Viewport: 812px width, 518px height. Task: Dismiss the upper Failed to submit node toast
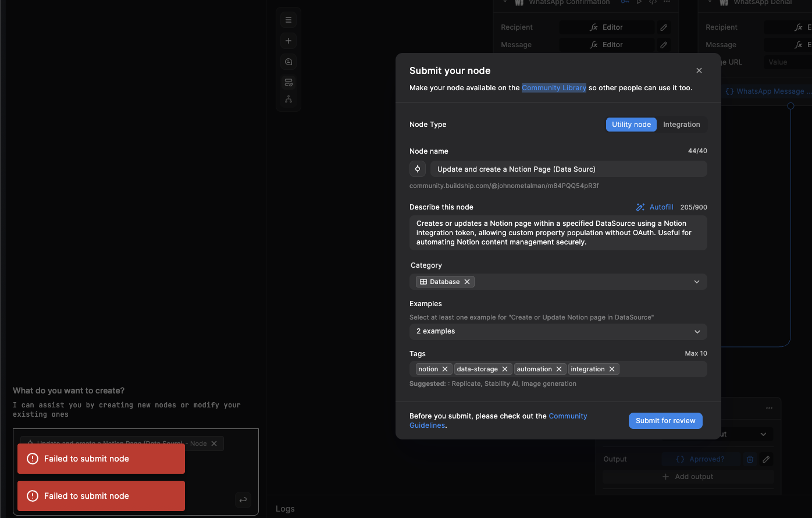pos(101,459)
